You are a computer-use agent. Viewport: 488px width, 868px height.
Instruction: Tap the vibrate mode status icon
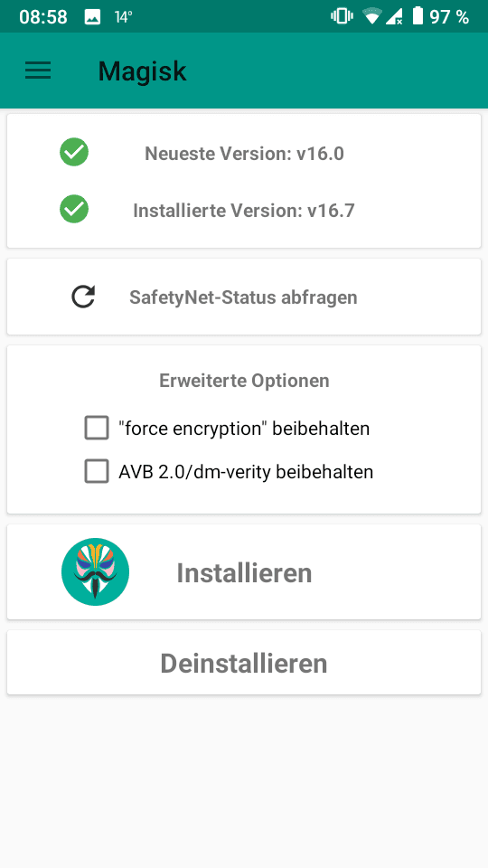click(342, 16)
